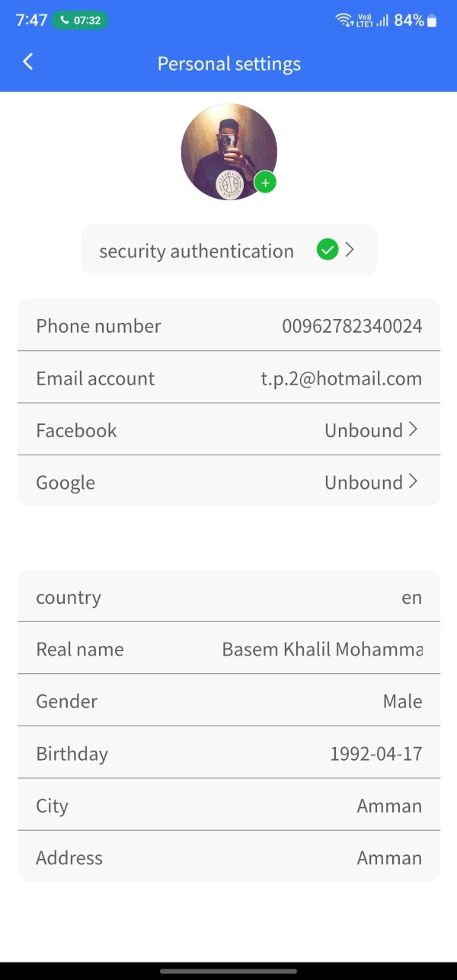Tap the Facebook Unbound label
457x980 pixels.
point(363,430)
